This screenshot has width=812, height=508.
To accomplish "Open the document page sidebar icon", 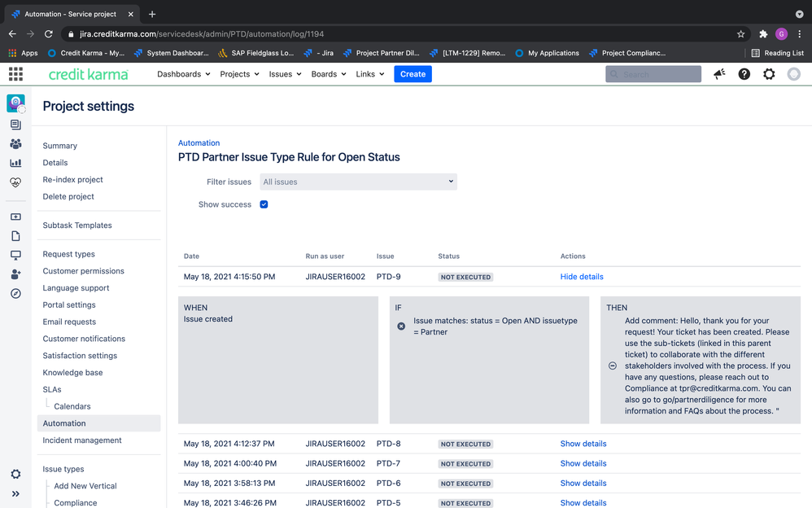I will 15,236.
